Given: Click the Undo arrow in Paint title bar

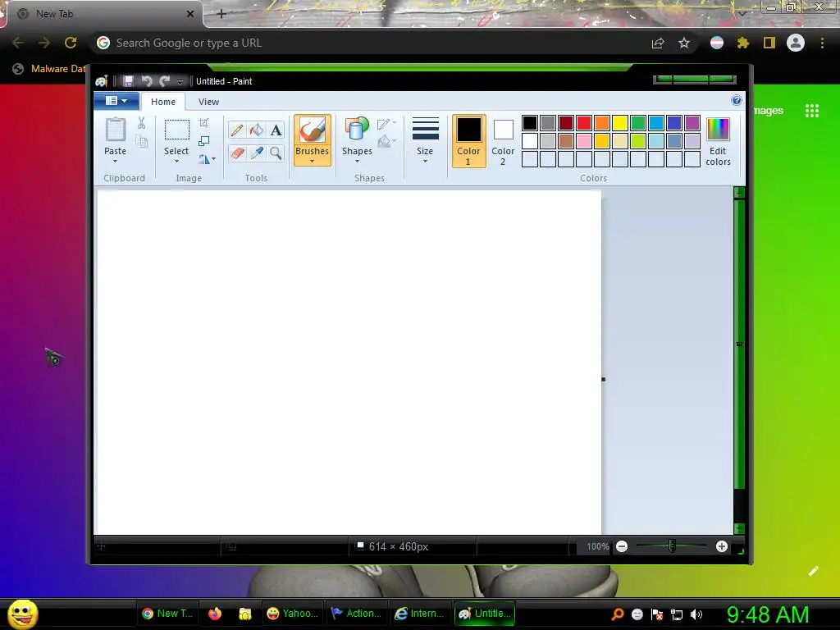Looking at the screenshot, I should point(147,81).
